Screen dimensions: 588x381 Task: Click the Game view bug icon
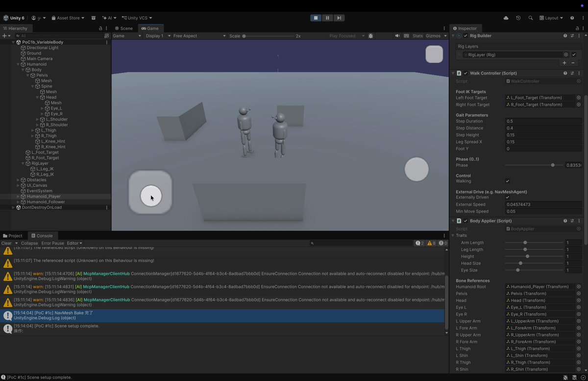click(370, 36)
